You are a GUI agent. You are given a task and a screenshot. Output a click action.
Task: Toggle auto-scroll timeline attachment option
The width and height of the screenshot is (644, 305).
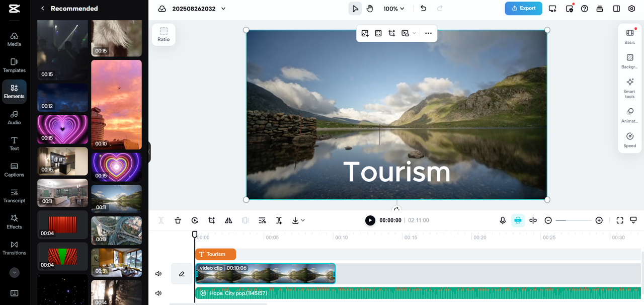pos(518,220)
